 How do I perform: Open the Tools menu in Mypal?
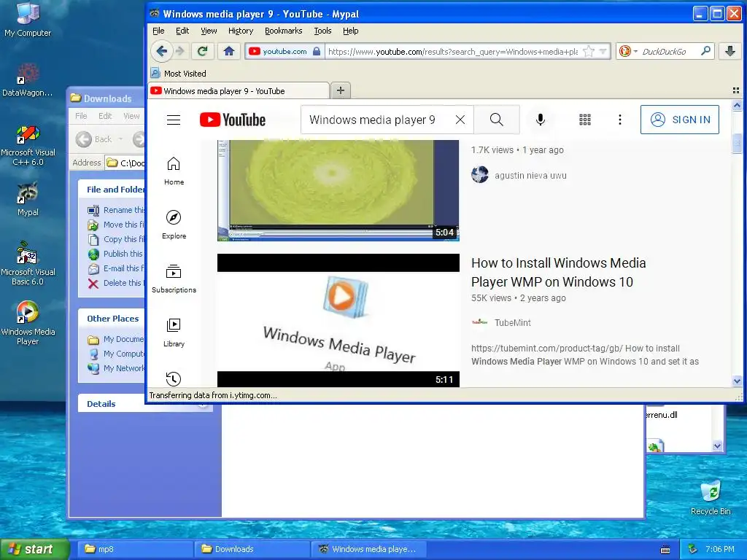[x=322, y=31]
